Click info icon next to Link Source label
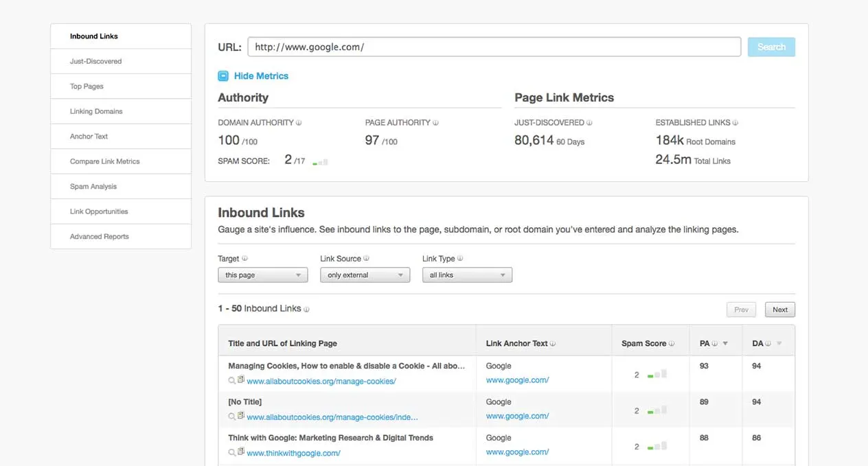The height and width of the screenshot is (466, 868). click(x=367, y=259)
